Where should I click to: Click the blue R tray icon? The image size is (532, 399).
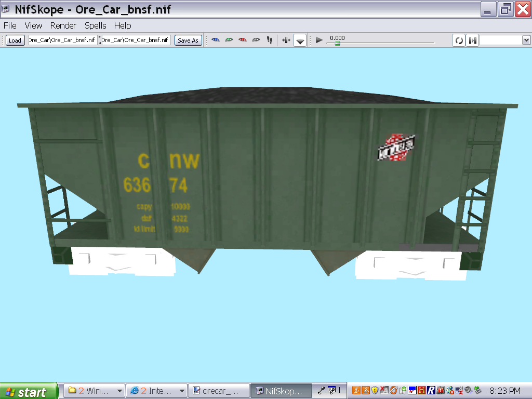(431, 391)
